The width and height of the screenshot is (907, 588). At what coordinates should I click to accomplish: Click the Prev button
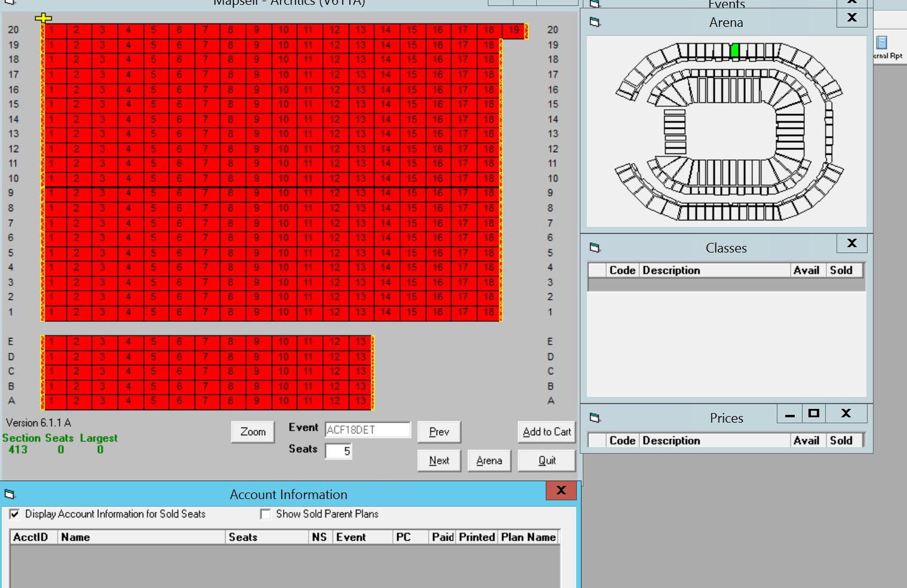(439, 432)
